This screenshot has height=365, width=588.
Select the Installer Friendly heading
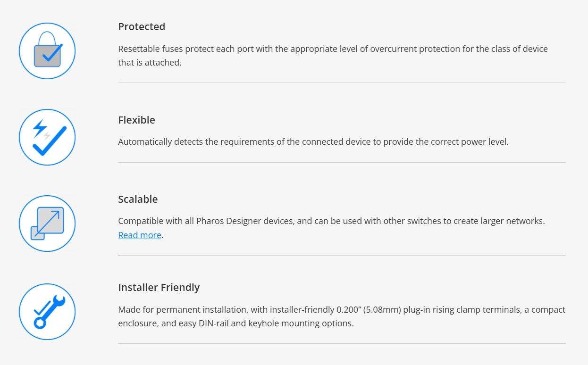click(159, 287)
